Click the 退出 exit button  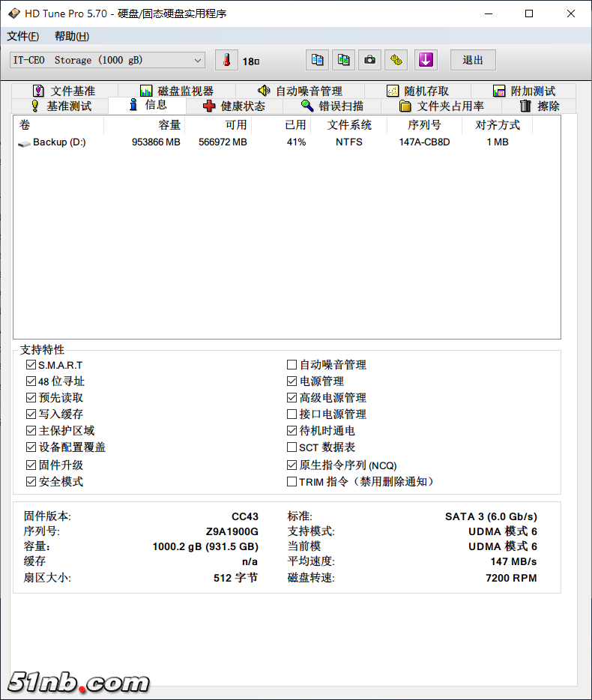[x=473, y=61]
